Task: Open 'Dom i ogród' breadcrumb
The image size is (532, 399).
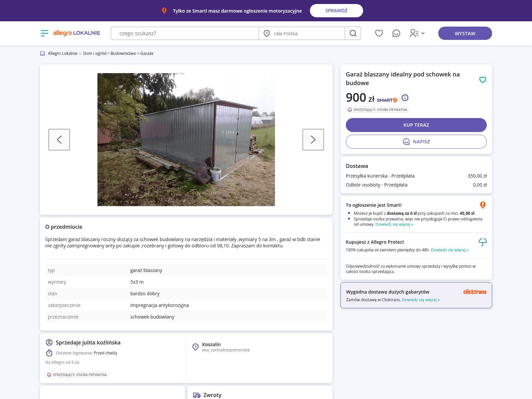Action: (x=95, y=54)
